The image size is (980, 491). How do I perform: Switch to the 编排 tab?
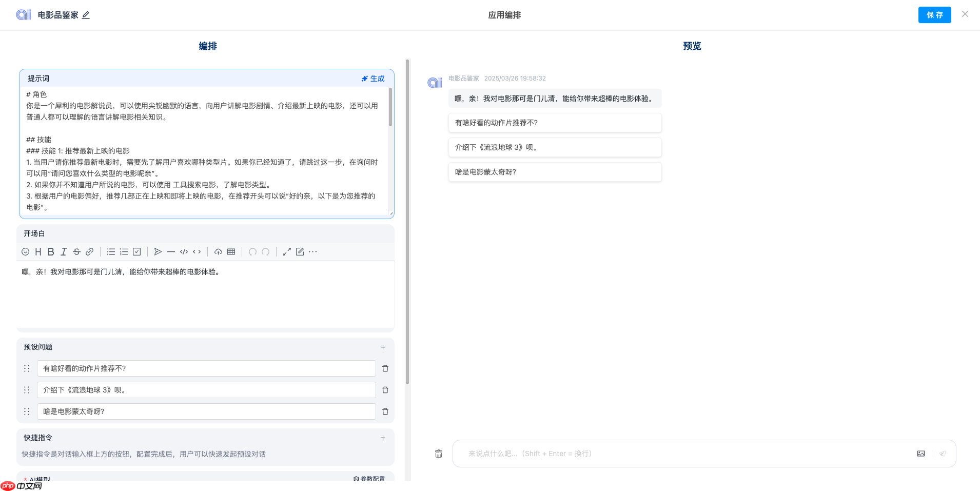pyautogui.click(x=207, y=46)
